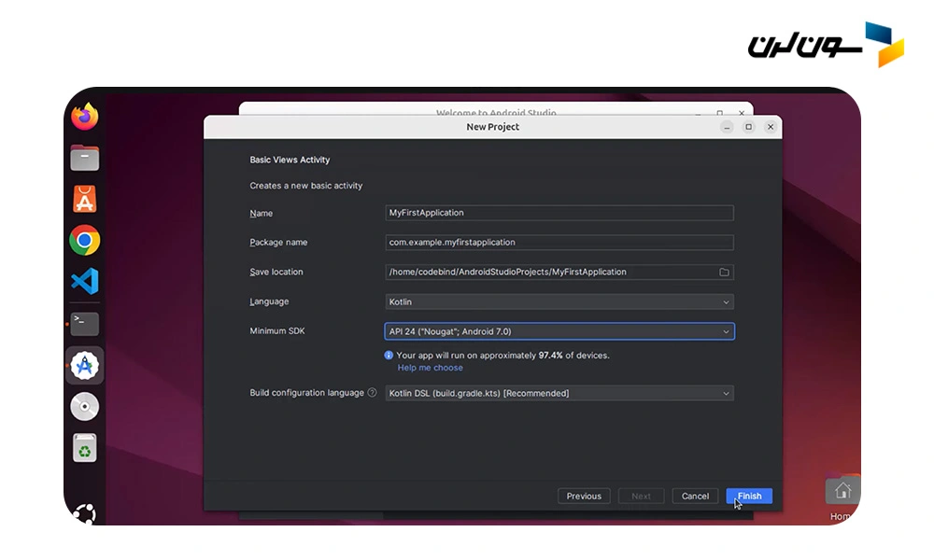Click help icon beside Build configuration language

click(x=372, y=393)
